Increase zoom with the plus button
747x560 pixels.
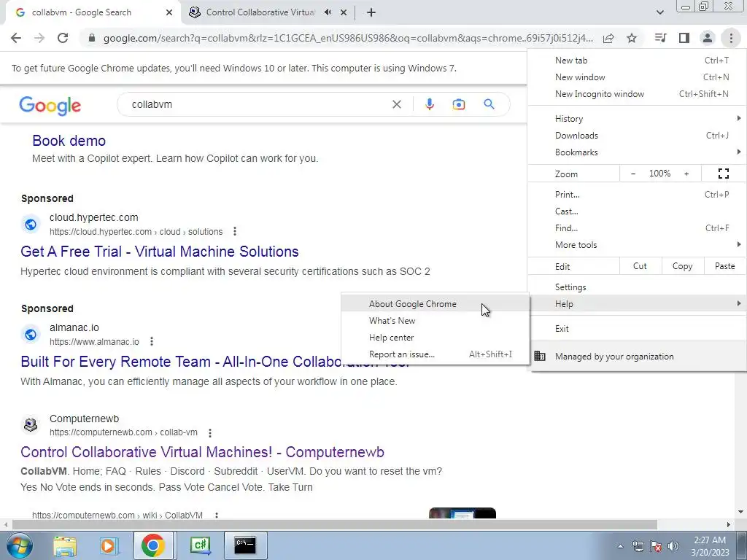point(686,174)
